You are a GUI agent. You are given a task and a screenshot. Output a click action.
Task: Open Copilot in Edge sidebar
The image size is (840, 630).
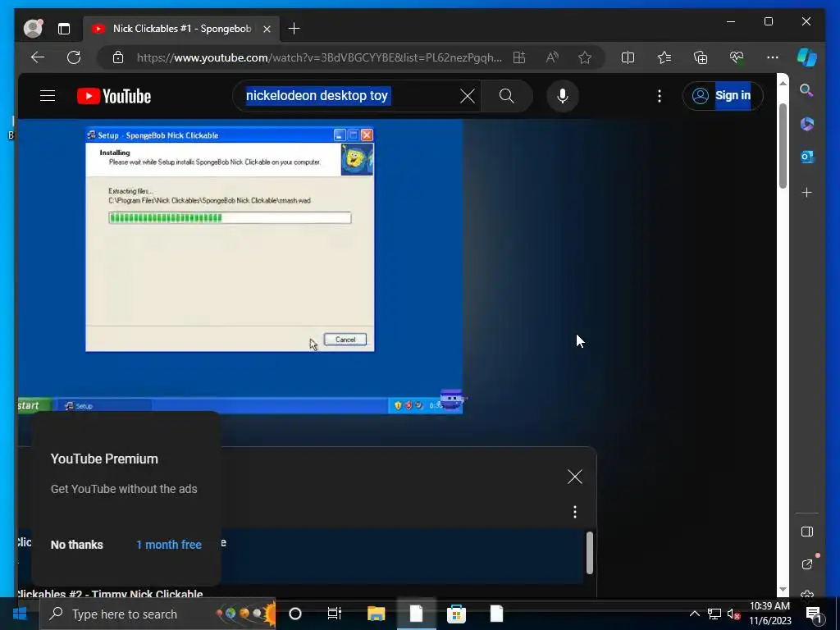807,57
